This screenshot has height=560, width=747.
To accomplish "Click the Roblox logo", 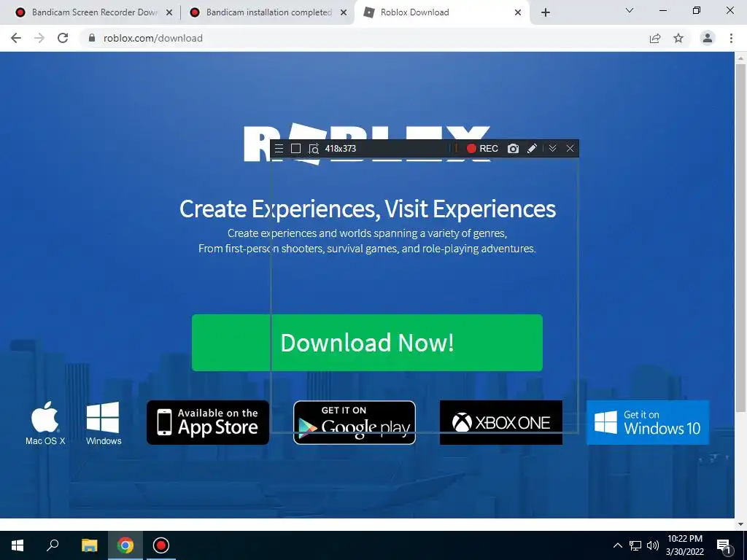I will tap(367, 143).
